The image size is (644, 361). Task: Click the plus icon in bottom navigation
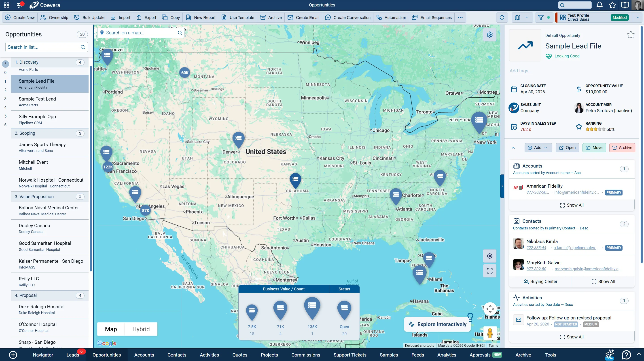13,355
